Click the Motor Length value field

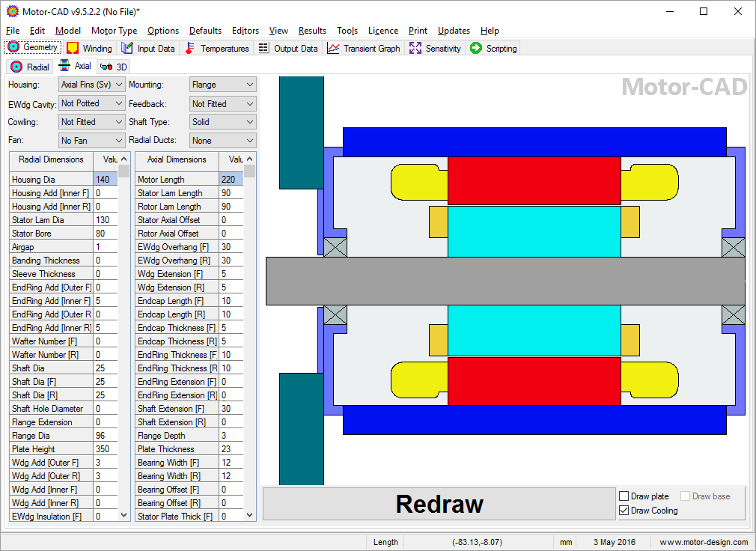point(231,180)
